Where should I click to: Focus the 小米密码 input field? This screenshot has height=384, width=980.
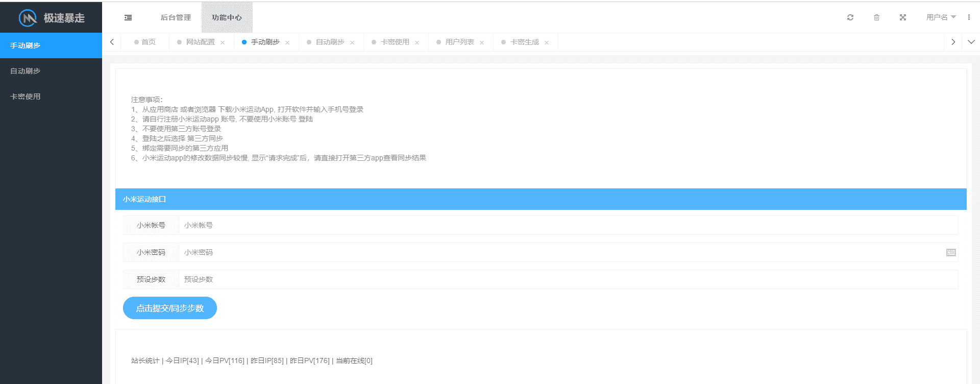pos(568,252)
